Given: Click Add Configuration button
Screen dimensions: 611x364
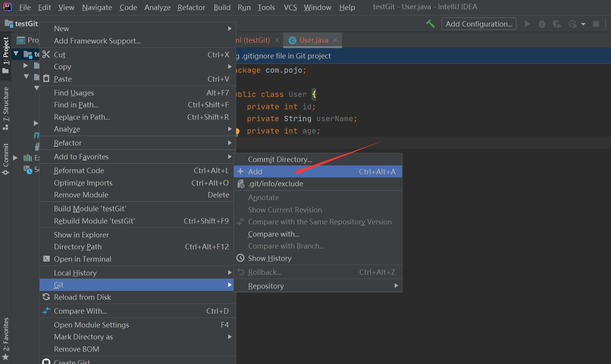Looking at the screenshot, I should pos(479,24).
